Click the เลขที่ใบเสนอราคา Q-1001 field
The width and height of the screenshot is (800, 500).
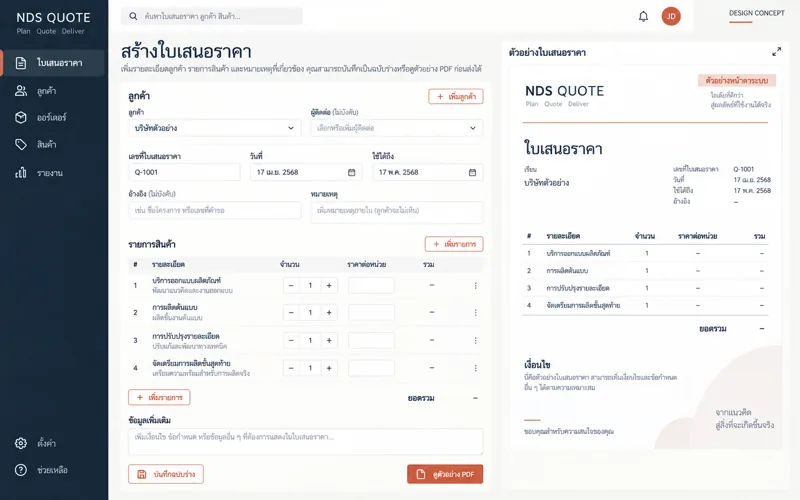(x=184, y=172)
